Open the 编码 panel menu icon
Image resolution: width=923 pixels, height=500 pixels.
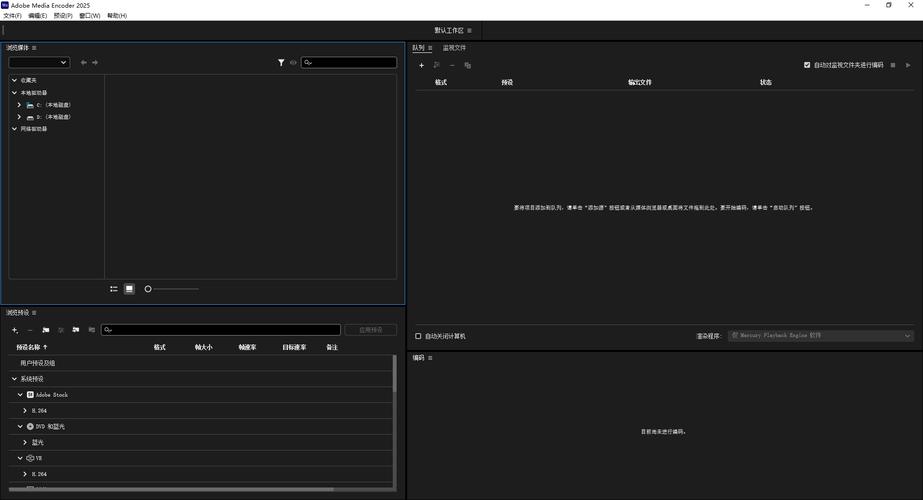(x=430, y=358)
